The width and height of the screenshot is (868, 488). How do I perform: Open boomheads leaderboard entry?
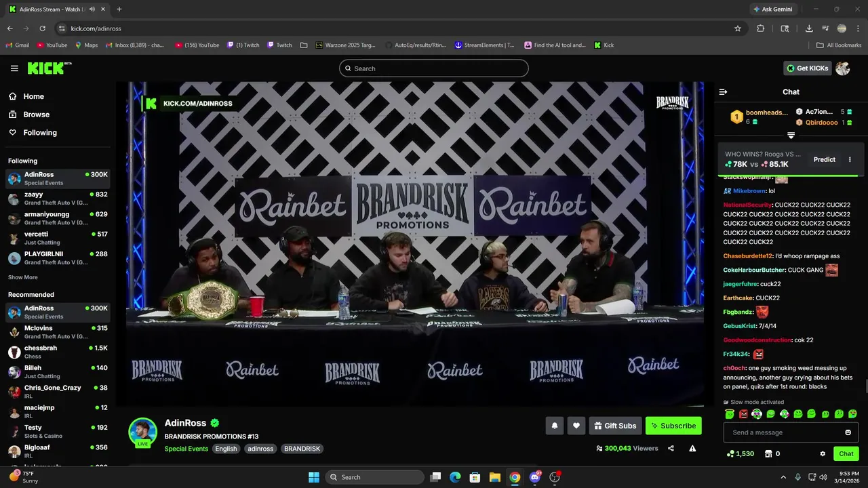tap(759, 117)
